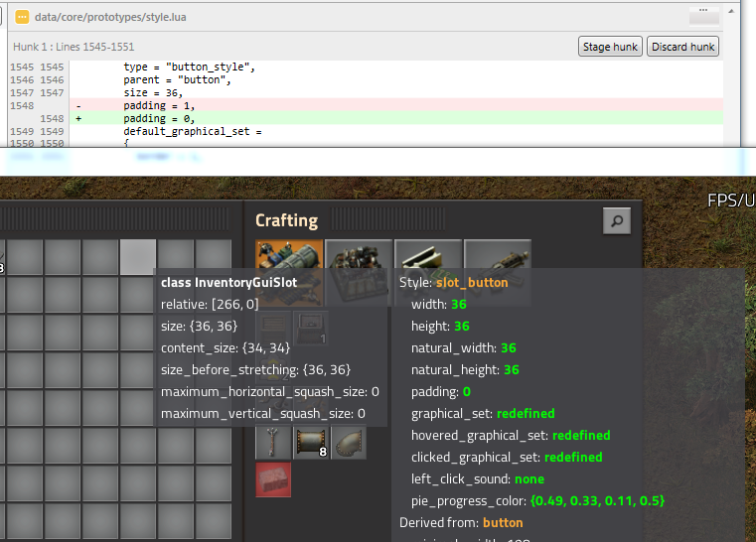
Task: Click the 'content_size: {34, 34}' line
Action: click(226, 347)
